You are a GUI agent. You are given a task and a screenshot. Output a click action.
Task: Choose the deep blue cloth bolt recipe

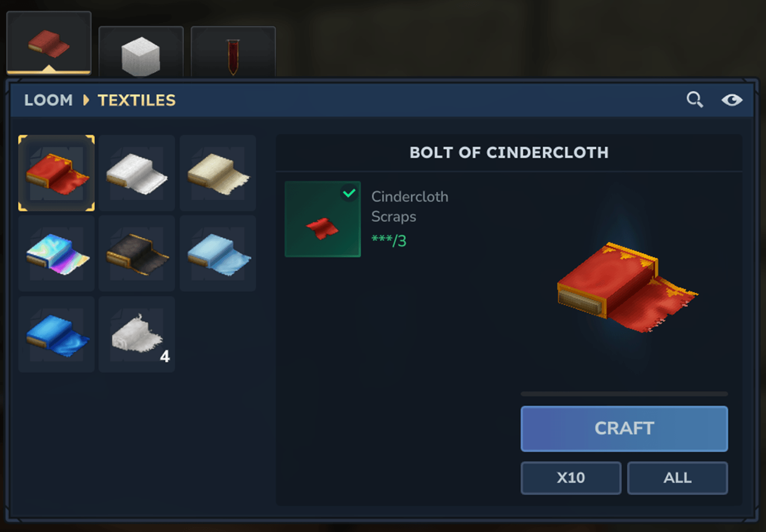[x=56, y=334]
